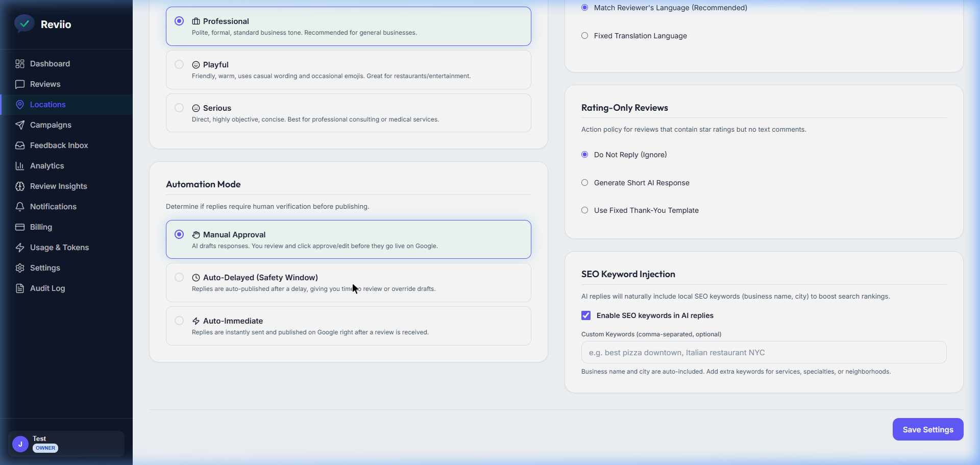Click the Usage & Tokens lightning icon
The height and width of the screenshot is (465, 980).
point(20,248)
